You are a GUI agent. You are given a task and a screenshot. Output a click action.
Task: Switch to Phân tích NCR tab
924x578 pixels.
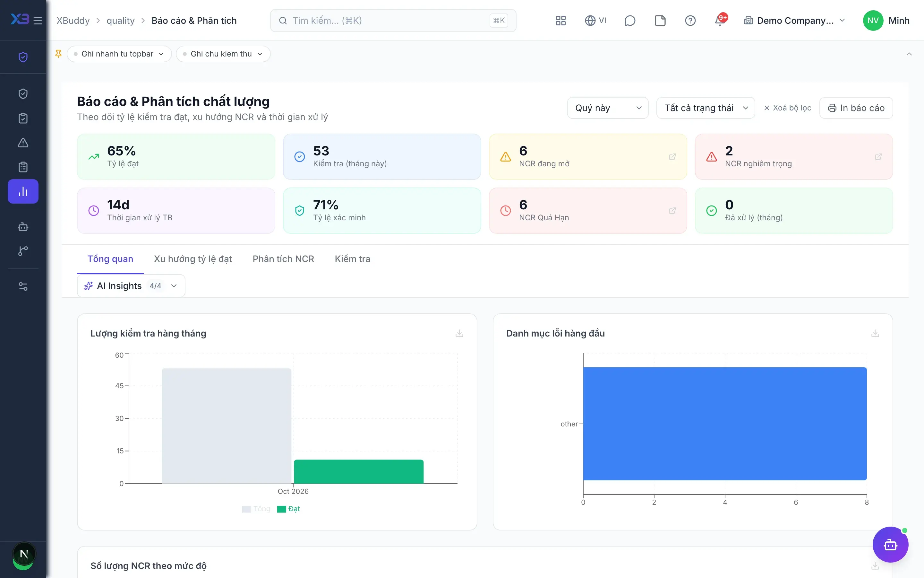pyautogui.click(x=283, y=259)
